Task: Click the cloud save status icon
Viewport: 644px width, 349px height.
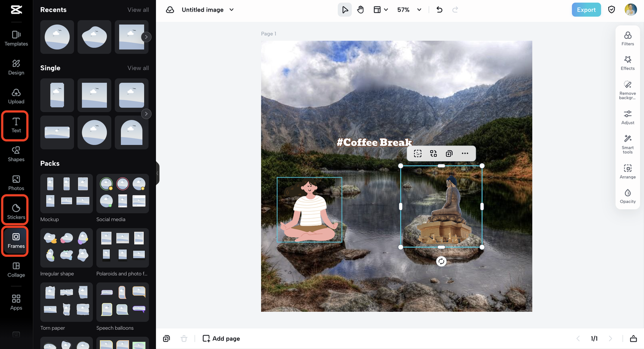Action: tap(170, 10)
